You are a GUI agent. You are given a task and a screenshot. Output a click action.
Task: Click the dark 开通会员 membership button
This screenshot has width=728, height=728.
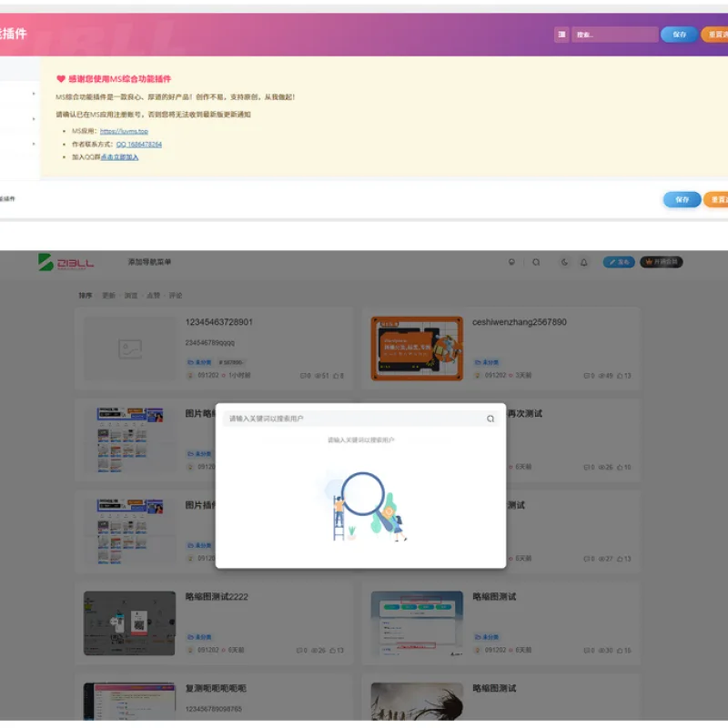[x=662, y=262]
